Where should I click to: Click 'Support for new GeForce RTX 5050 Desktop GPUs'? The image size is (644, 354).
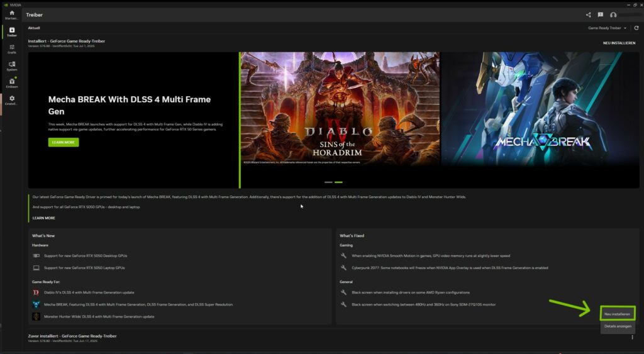(86, 255)
